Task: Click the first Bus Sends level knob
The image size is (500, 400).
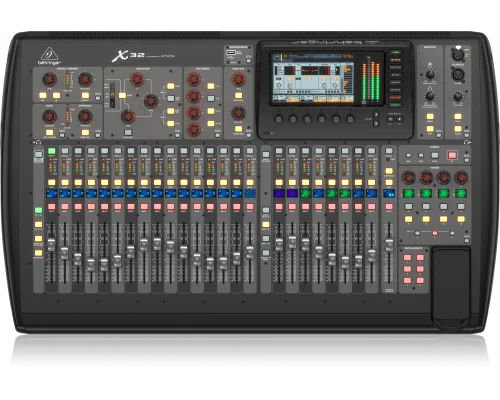Action: pyautogui.click(x=194, y=80)
